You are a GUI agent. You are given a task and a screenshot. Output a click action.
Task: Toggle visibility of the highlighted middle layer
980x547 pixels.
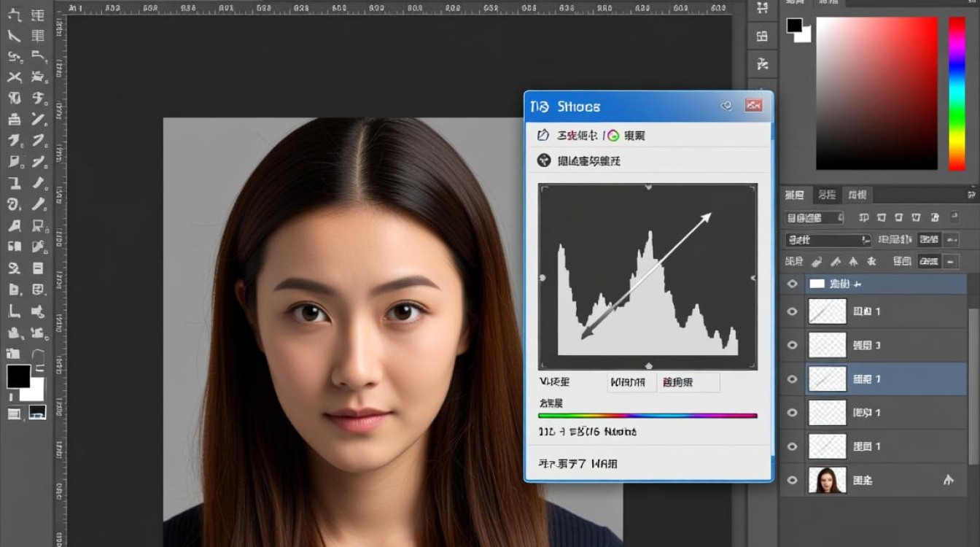pos(792,379)
